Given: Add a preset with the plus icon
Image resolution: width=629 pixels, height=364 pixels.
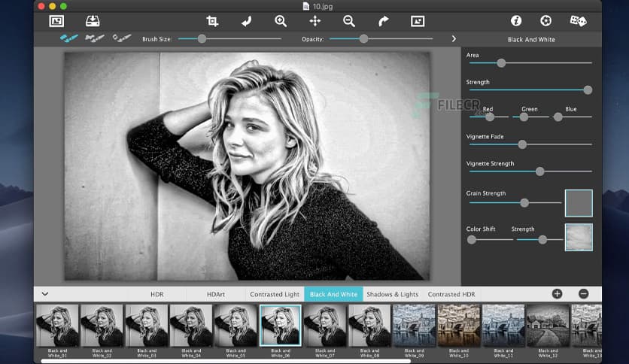Looking at the screenshot, I should click(557, 294).
